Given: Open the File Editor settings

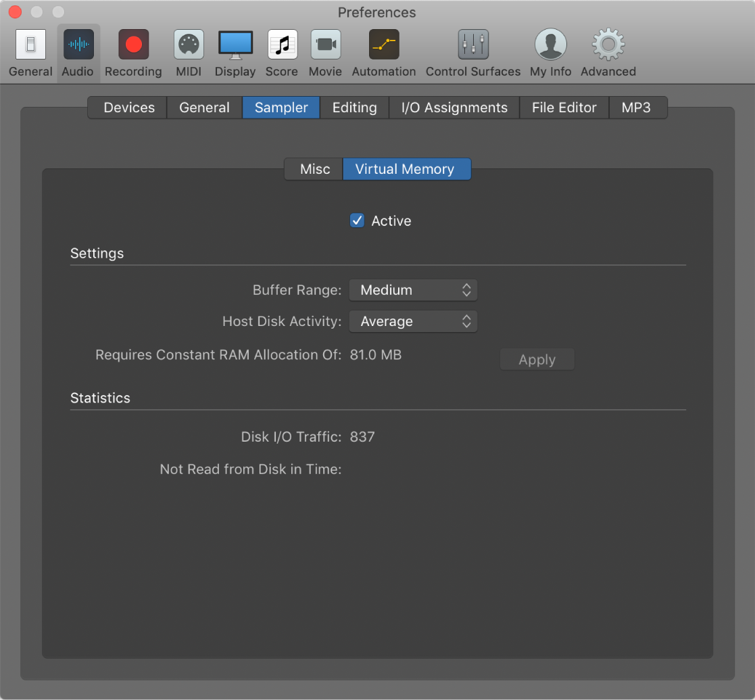Looking at the screenshot, I should (x=564, y=107).
